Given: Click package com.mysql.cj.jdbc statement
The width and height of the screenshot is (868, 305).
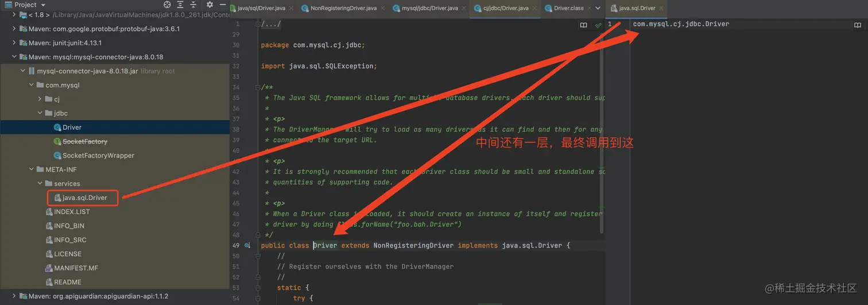Looking at the screenshot, I should point(313,45).
